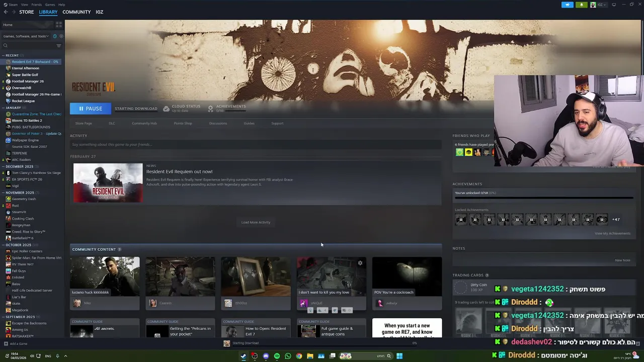Click the Achievements gear icon

210,109
